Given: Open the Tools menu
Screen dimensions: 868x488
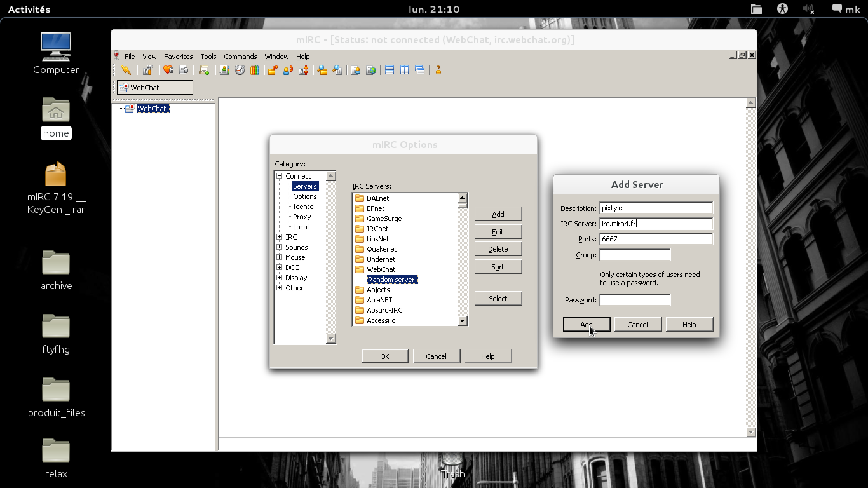Looking at the screenshot, I should click(208, 57).
